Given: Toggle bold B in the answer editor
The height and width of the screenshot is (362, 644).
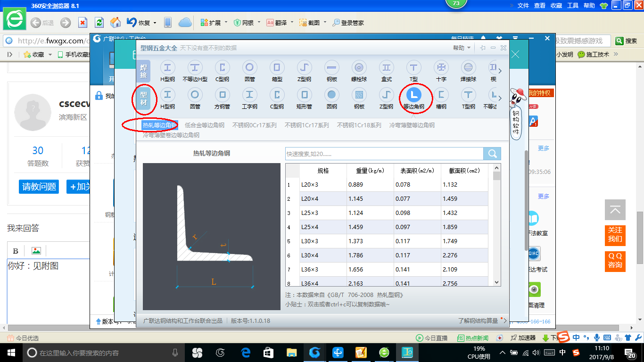Looking at the screenshot, I should [x=16, y=251].
